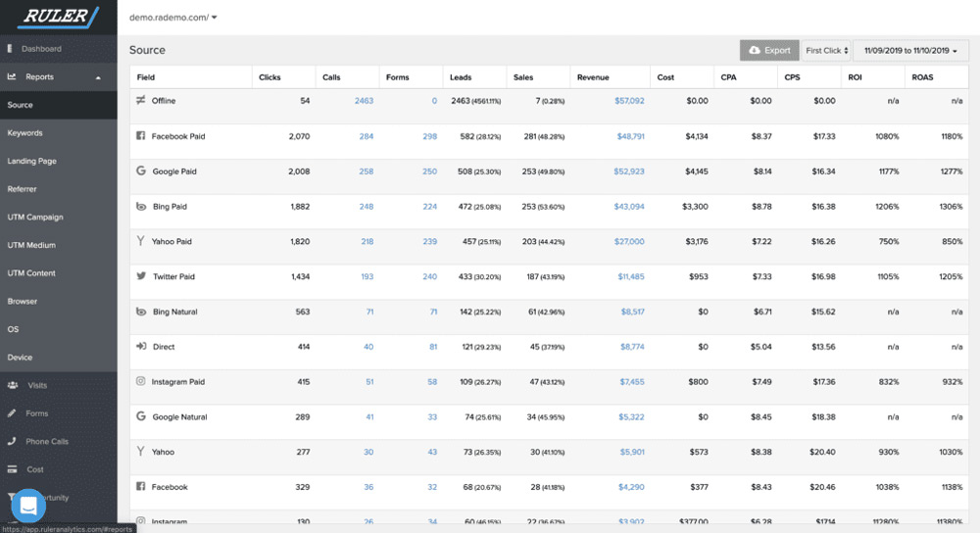Click the Bing Paid row icon
The image size is (980, 533).
(x=140, y=206)
